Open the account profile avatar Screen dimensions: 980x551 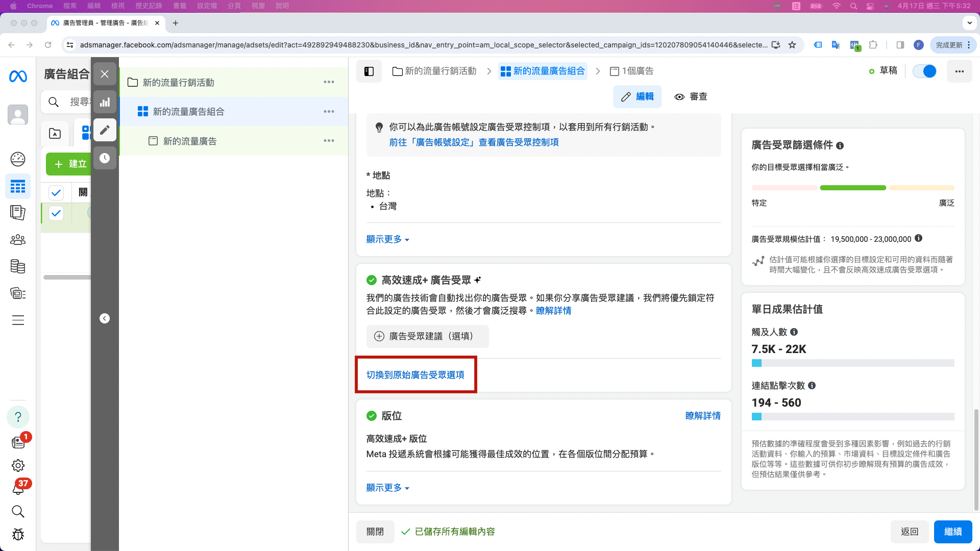(18, 115)
